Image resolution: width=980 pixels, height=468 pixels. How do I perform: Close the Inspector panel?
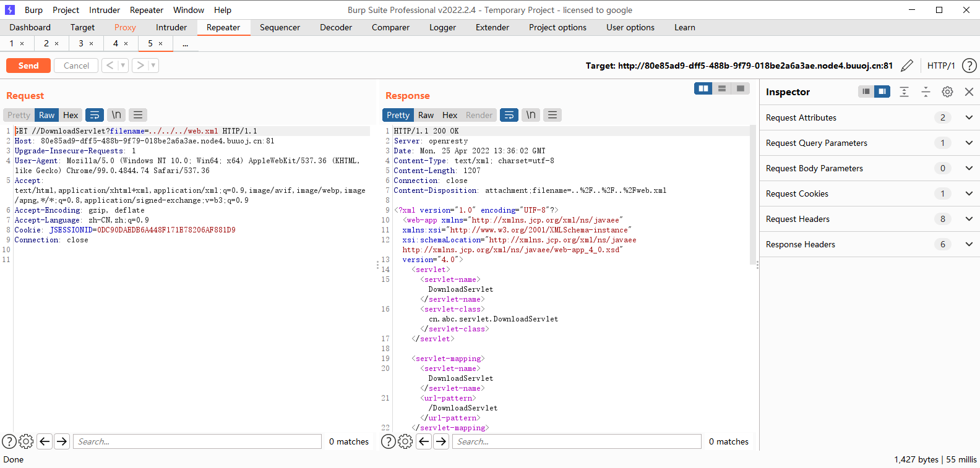pyautogui.click(x=969, y=91)
